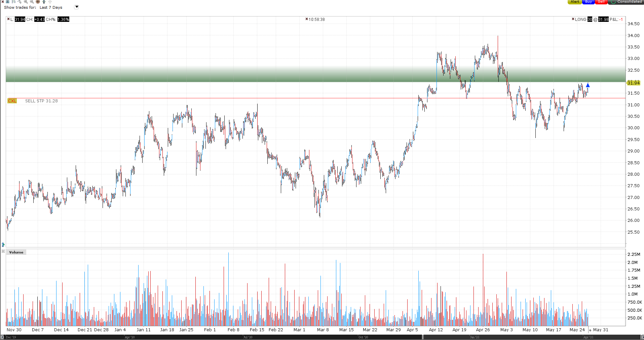Click the zoom in magnifier icon
The width and height of the screenshot is (644, 340).
coord(26,2)
